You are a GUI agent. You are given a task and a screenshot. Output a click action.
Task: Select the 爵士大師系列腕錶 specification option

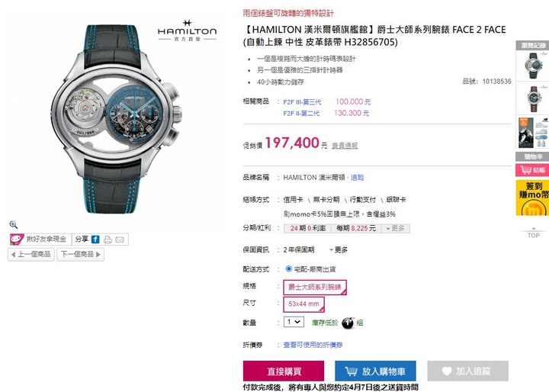coord(315,288)
